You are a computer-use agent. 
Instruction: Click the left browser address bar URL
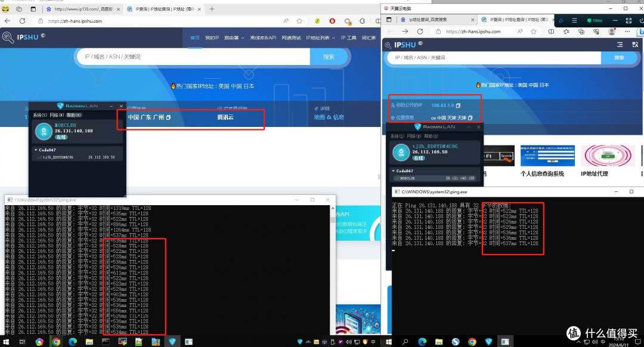coord(75,21)
